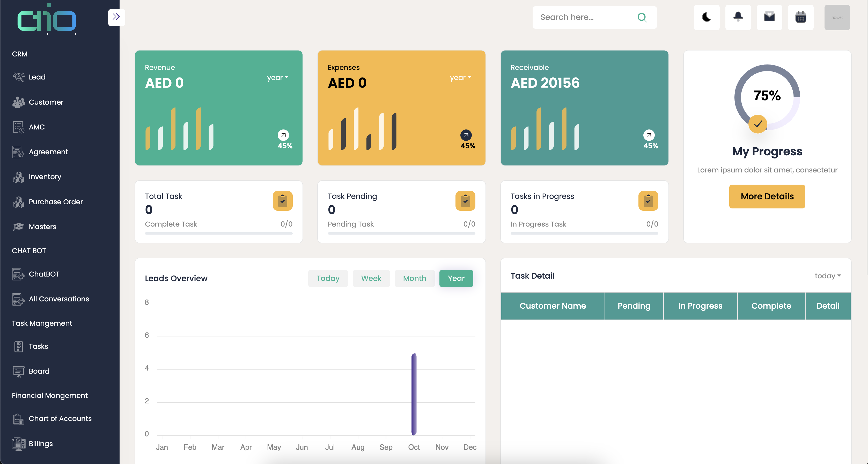Open notifications bell icon
868x464 pixels.
pyautogui.click(x=738, y=17)
